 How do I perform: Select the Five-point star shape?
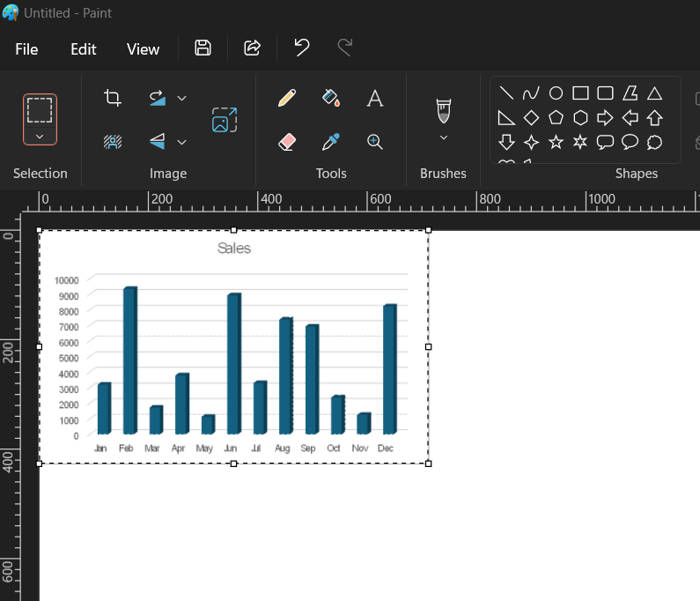click(556, 143)
